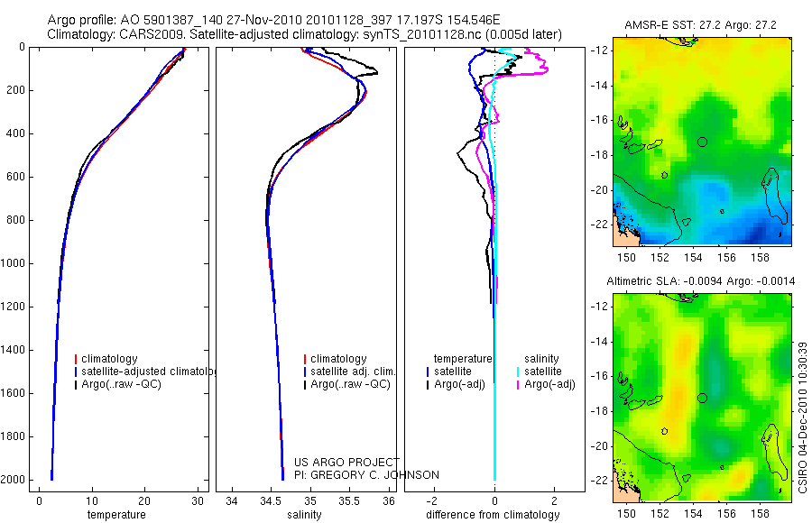
Task: Click the magenta Argo(-adj) salinity legend marker
Action: pos(518,385)
